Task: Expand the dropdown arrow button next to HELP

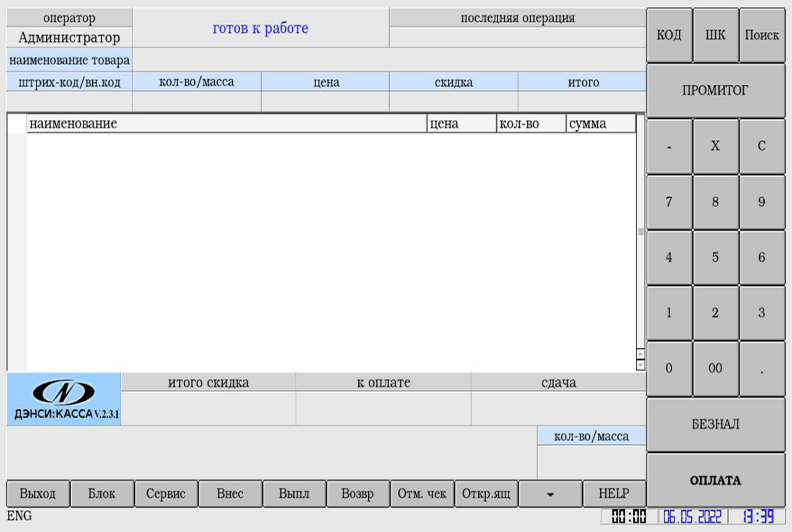Action: (551, 494)
